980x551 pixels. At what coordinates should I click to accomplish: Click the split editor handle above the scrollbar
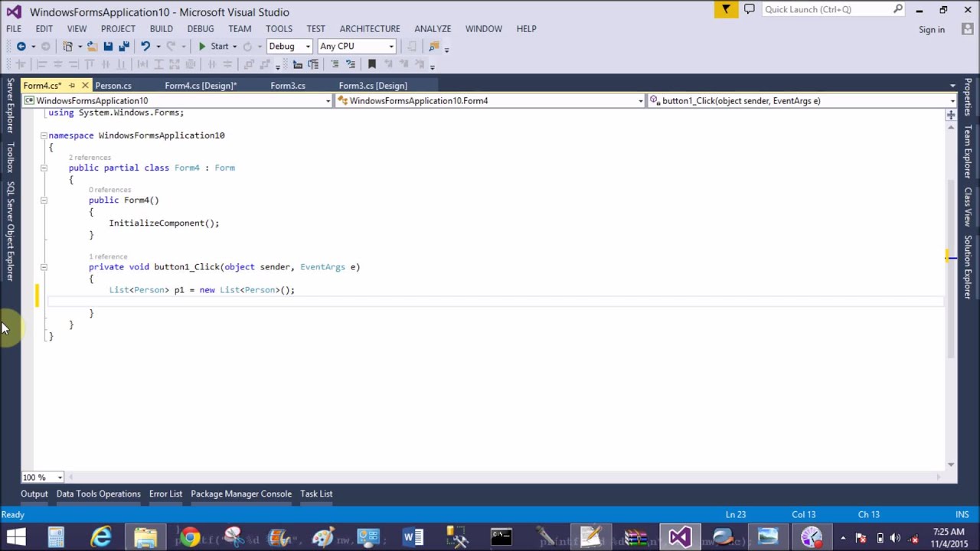pos(951,115)
